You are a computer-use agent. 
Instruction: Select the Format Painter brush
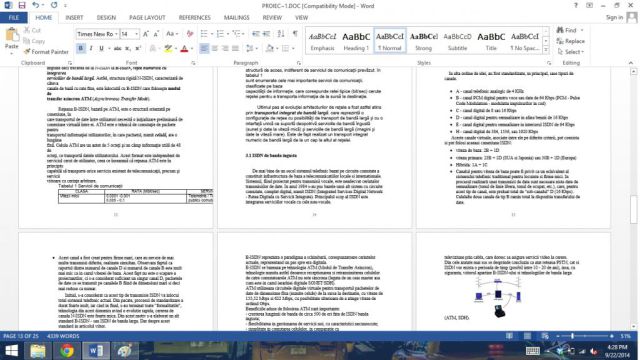[46, 52]
